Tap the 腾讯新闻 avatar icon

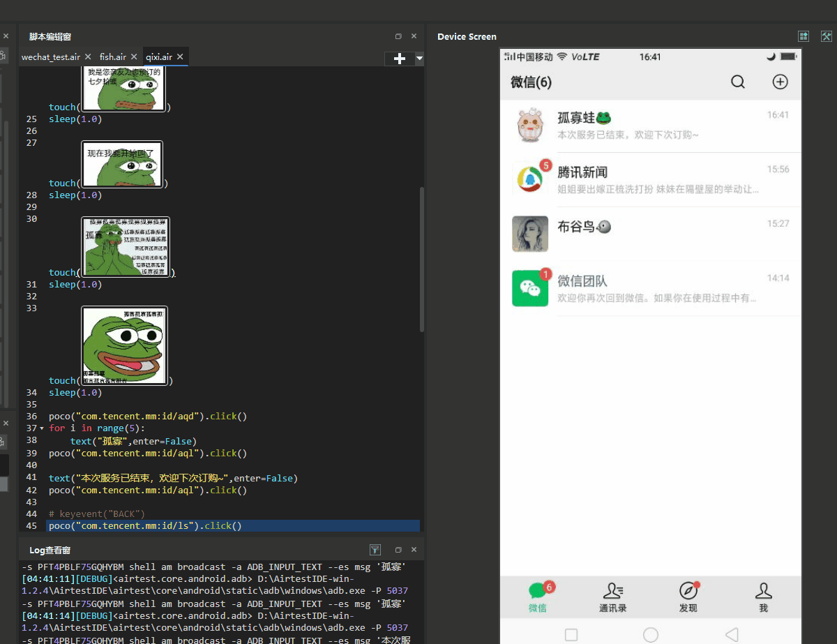pyautogui.click(x=530, y=179)
